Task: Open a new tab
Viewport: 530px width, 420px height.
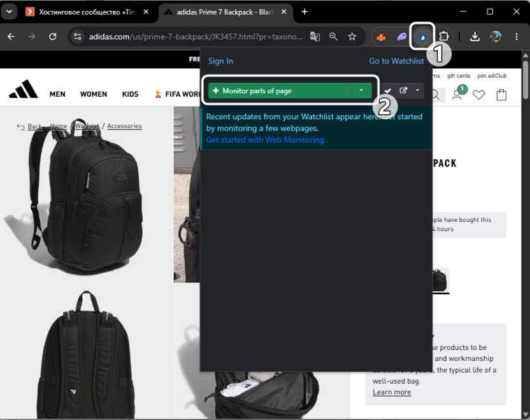Action: tap(304, 12)
